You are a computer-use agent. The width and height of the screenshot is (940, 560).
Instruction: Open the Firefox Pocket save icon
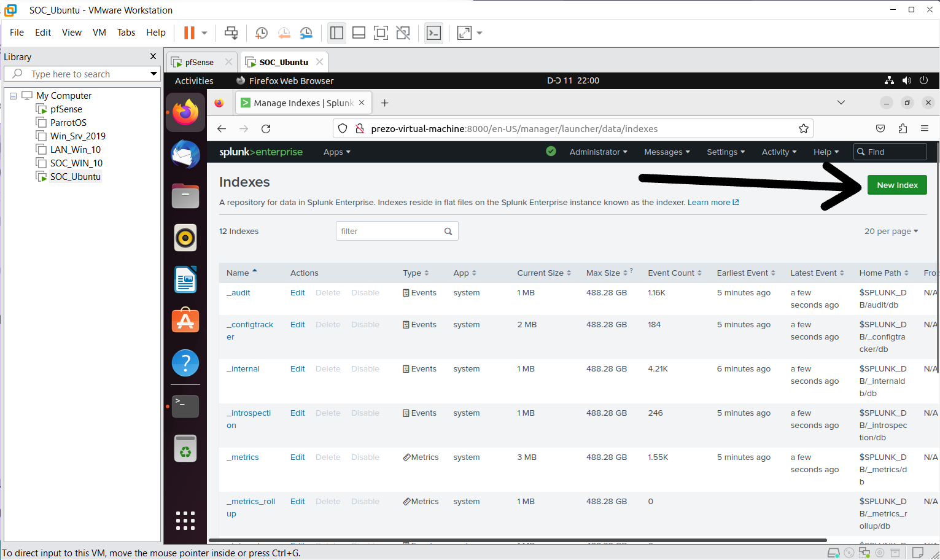(x=880, y=129)
